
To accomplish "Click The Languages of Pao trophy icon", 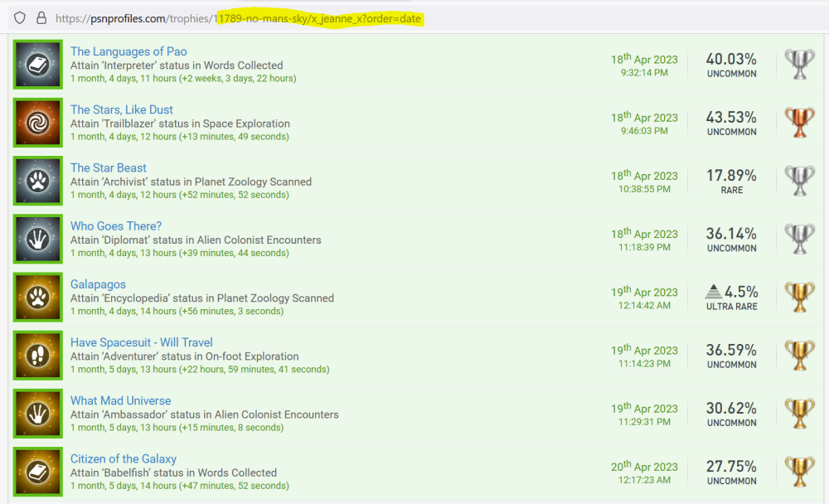I will coord(38,65).
